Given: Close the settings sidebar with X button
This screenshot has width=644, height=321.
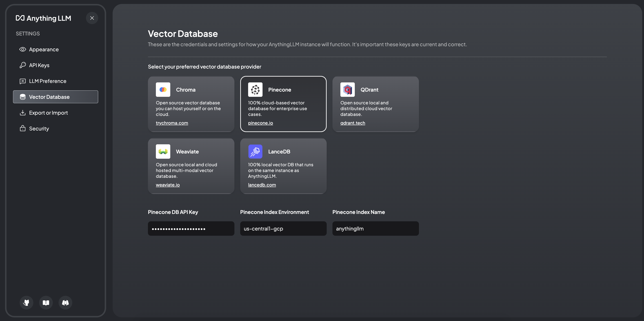Looking at the screenshot, I should click(92, 18).
